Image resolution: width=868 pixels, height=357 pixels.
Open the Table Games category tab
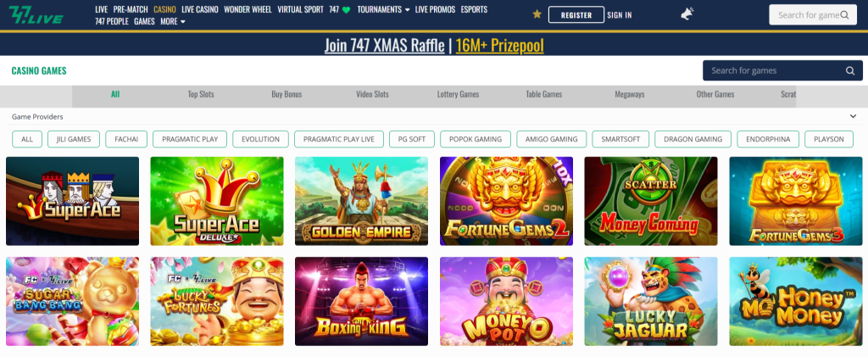[543, 94]
